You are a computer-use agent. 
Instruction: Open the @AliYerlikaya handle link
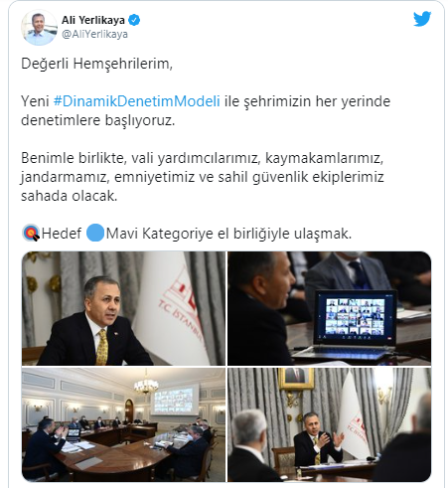(x=94, y=34)
